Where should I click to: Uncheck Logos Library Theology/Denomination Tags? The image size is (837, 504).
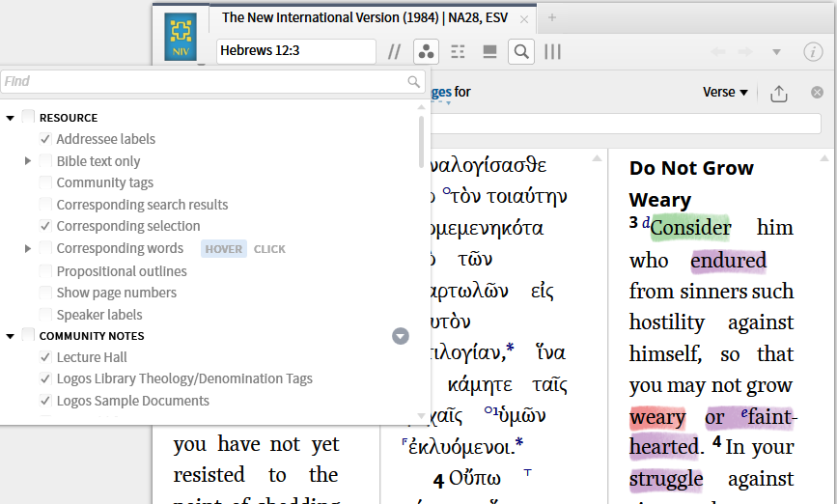coord(45,378)
